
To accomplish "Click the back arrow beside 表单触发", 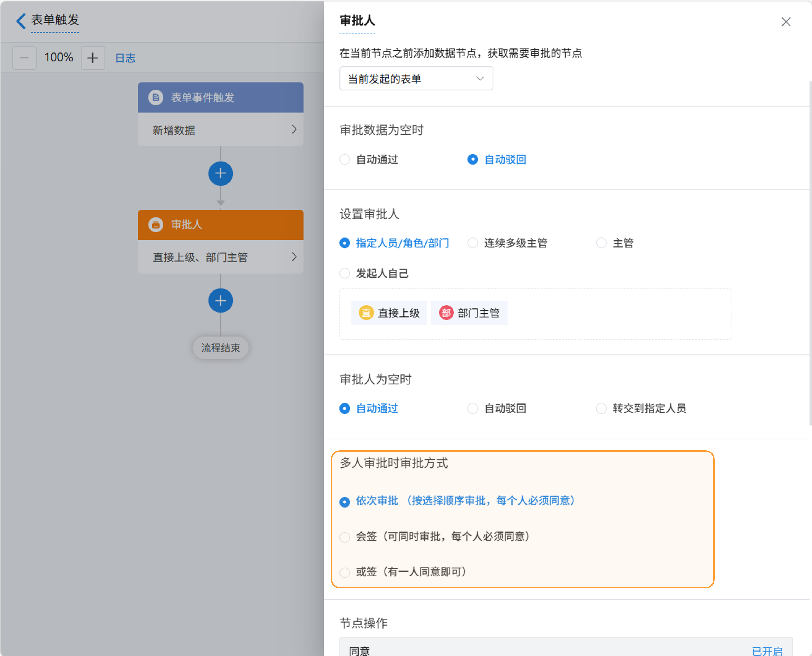I will click(21, 21).
